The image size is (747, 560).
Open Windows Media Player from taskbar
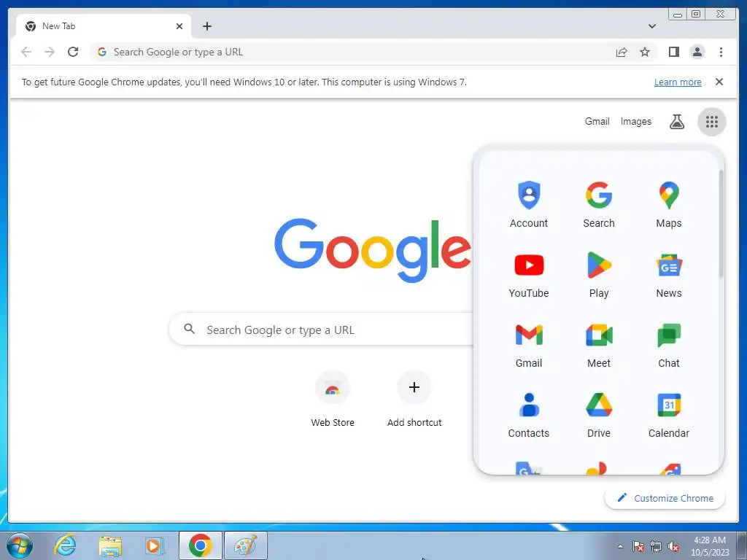coord(155,545)
